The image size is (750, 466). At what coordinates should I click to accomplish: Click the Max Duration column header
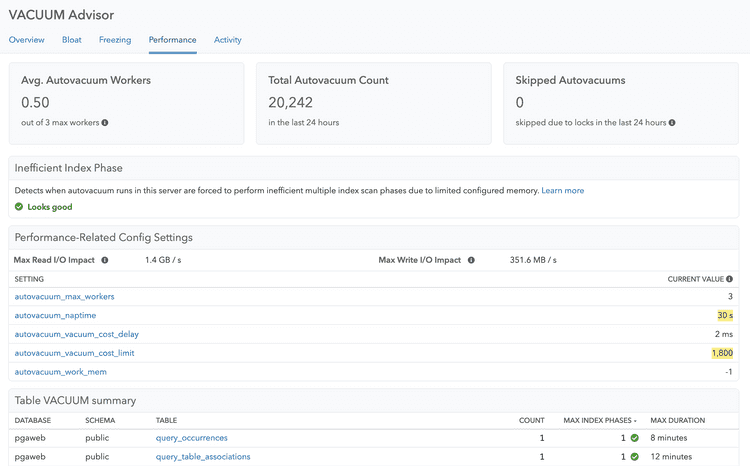tap(677, 421)
